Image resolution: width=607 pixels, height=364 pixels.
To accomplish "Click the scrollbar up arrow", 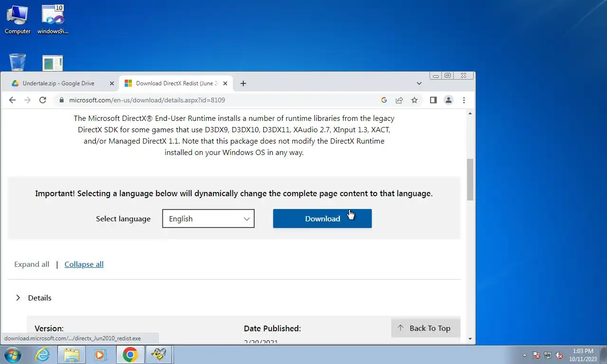I will click(470, 114).
